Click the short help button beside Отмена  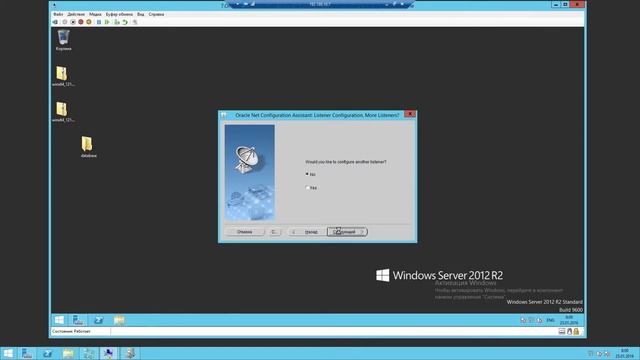[x=275, y=232]
